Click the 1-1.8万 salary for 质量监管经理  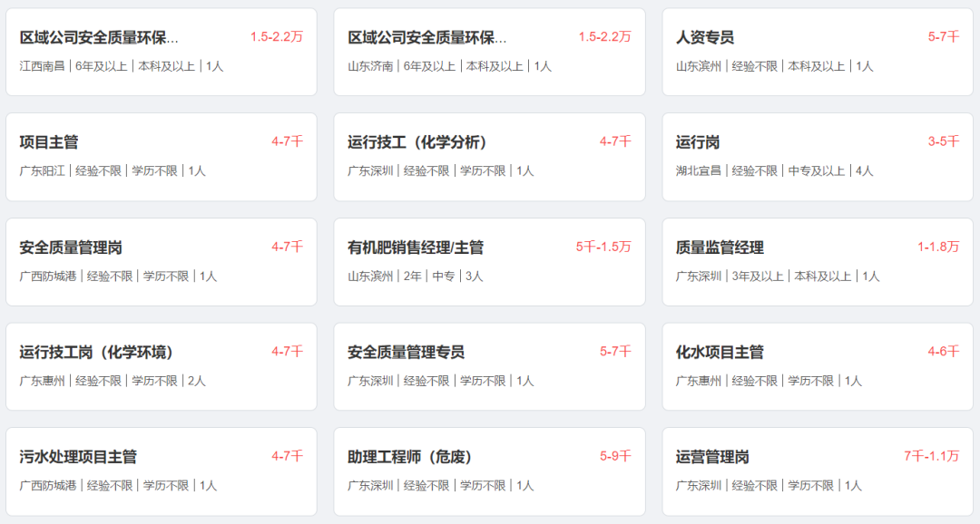tap(939, 247)
